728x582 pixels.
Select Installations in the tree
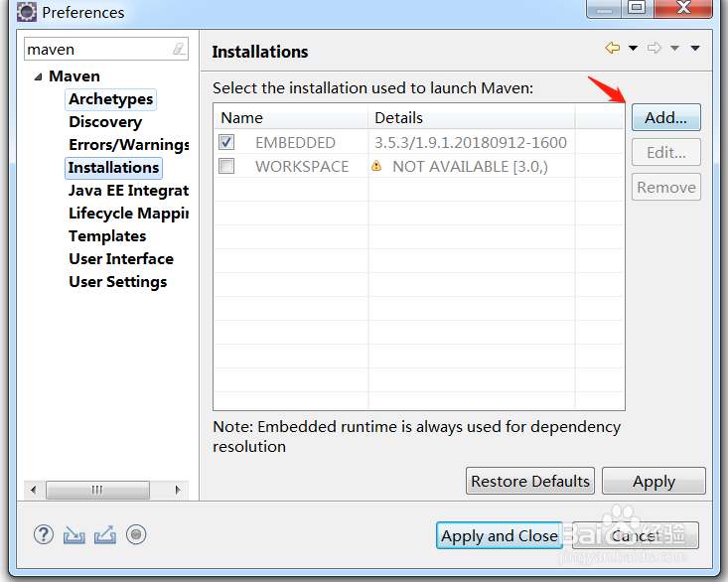point(114,168)
